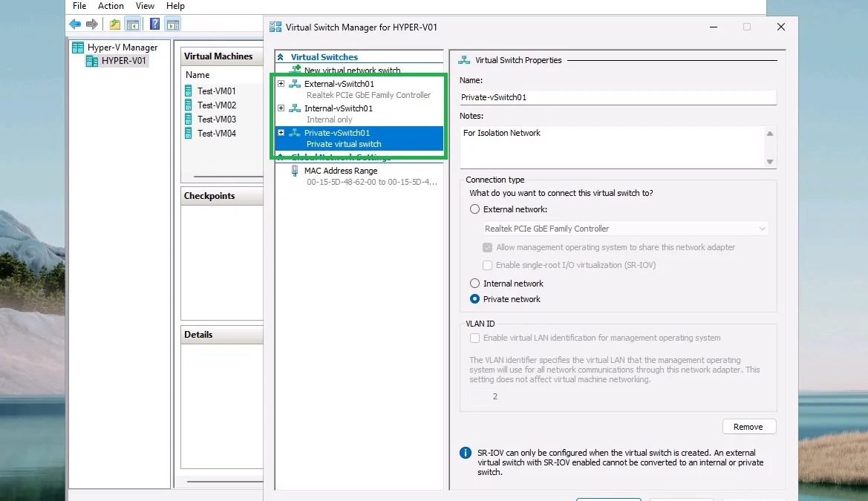Click 'Internal only' subtext under Internal-vSwitch01
868x501 pixels.
329,119
